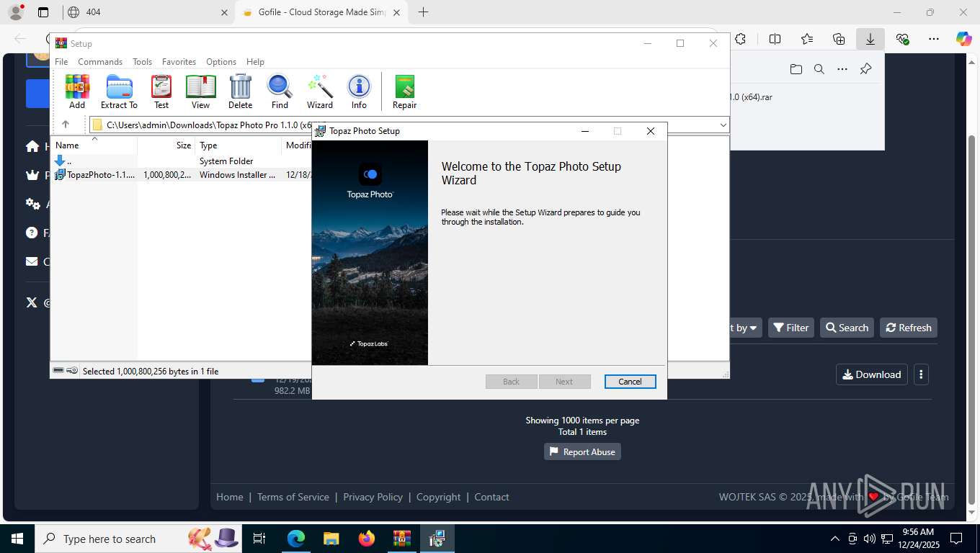Screen dimensions: 980x553
Task: Pin the Downloads panel
Action: [x=865, y=69]
